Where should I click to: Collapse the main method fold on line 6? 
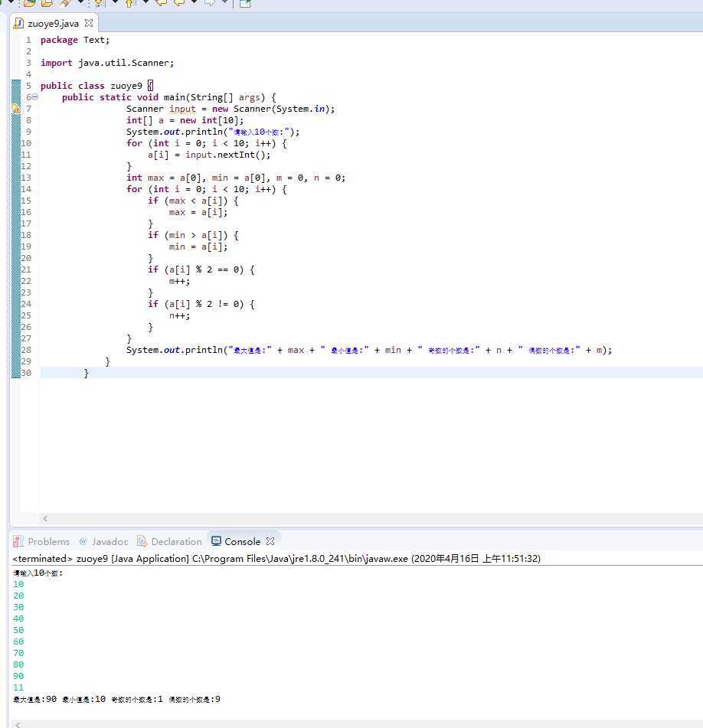point(34,97)
